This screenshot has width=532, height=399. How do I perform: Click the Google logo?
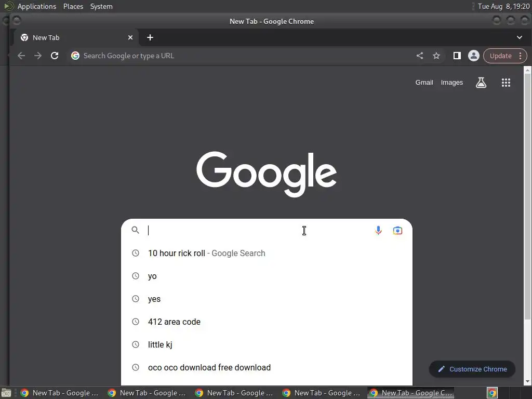(x=267, y=174)
